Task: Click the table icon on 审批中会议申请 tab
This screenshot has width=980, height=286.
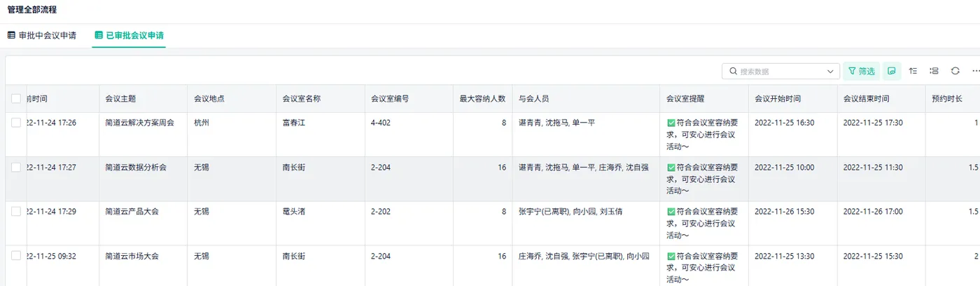Action: click(11, 35)
